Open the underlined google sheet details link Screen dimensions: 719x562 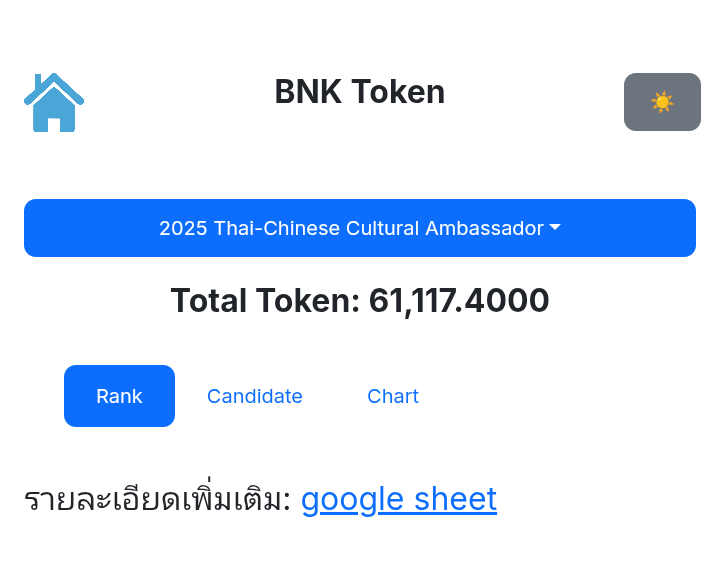398,498
